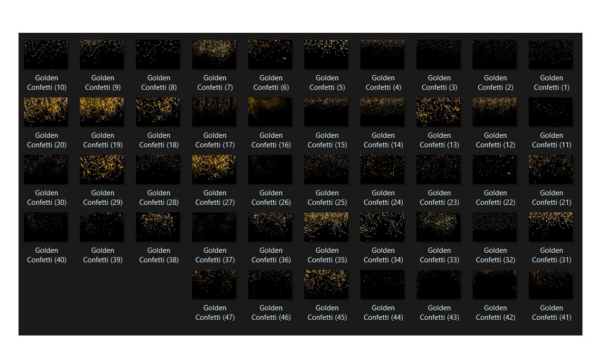Select the Golden Confetti (21) thumbnail

(x=551, y=169)
